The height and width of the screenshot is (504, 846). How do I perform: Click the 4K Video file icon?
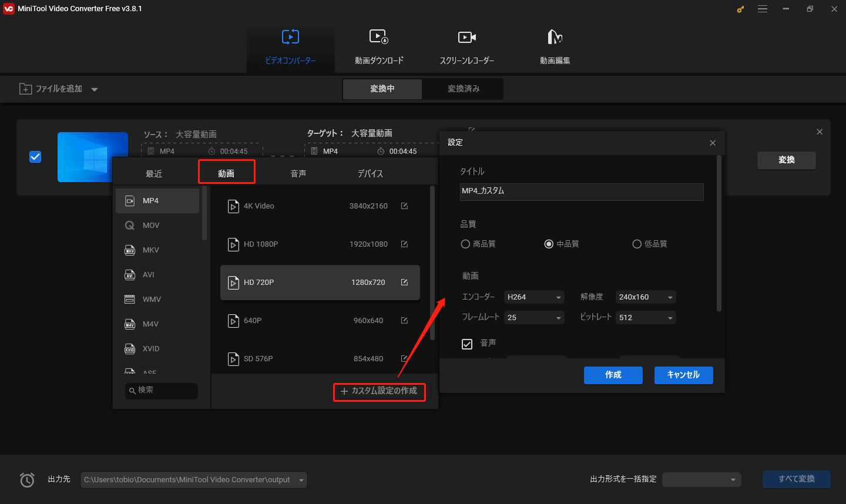point(233,206)
